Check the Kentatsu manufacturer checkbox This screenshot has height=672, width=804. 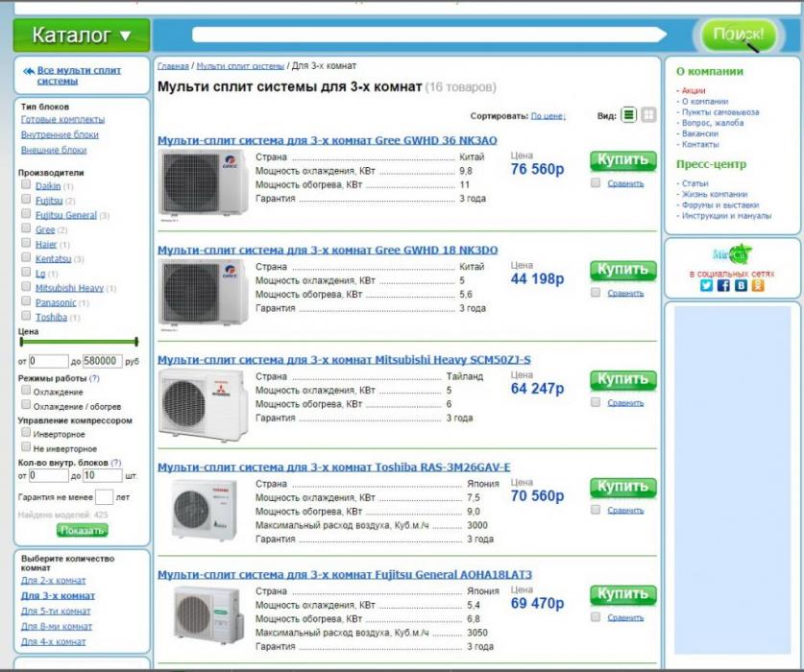pyautogui.click(x=26, y=257)
